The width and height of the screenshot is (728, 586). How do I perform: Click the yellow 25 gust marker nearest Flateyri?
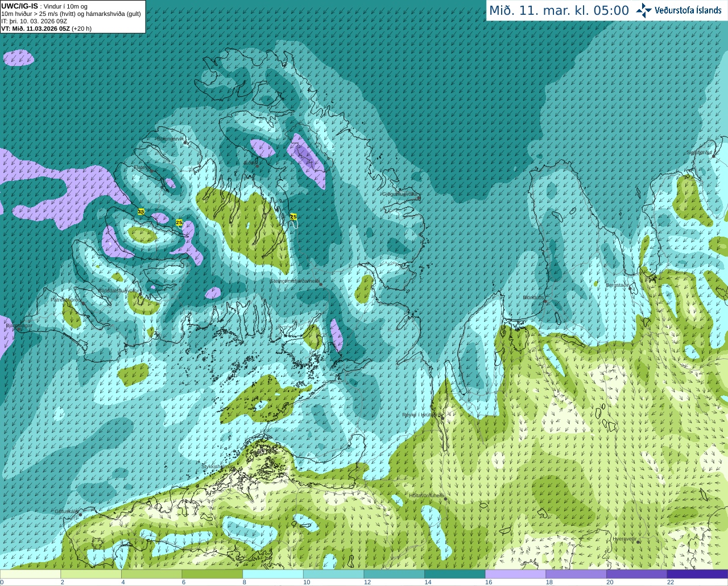[141, 212]
